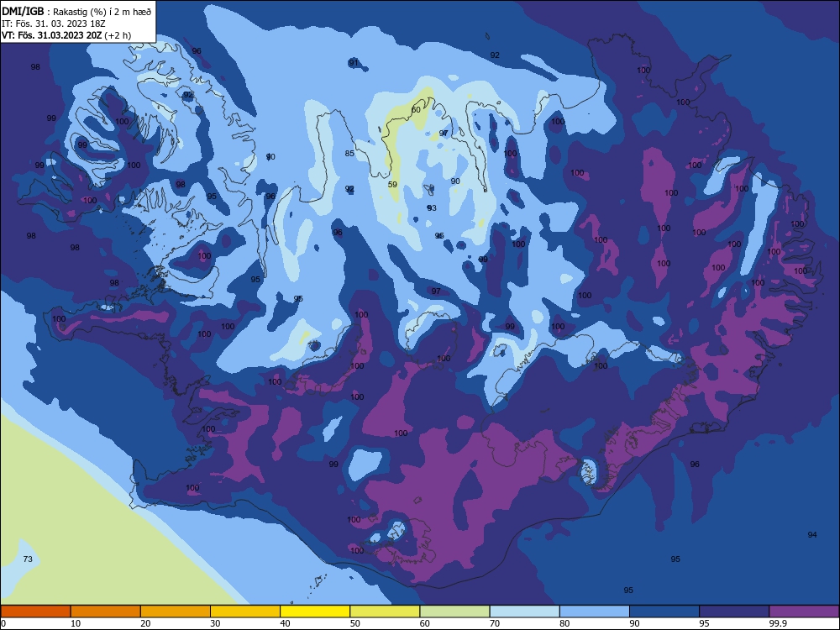
Task: Click the orange 10–20 legend swatch
Action: point(106,612)
